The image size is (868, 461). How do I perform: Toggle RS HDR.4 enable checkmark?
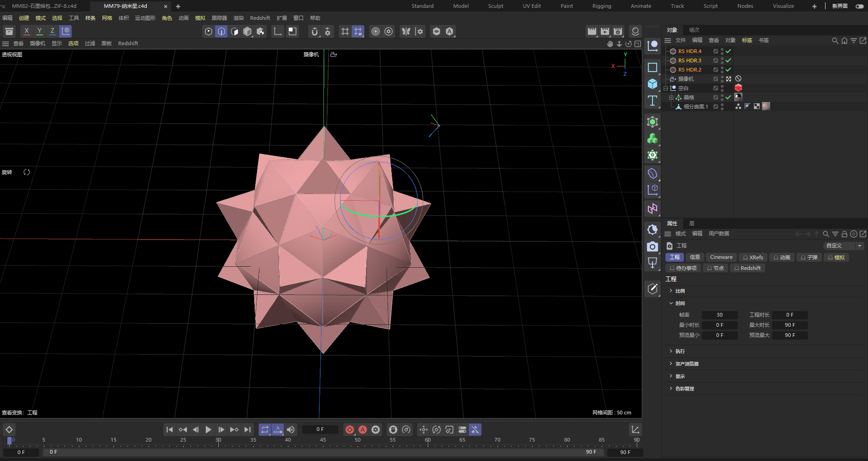point(728,51)
